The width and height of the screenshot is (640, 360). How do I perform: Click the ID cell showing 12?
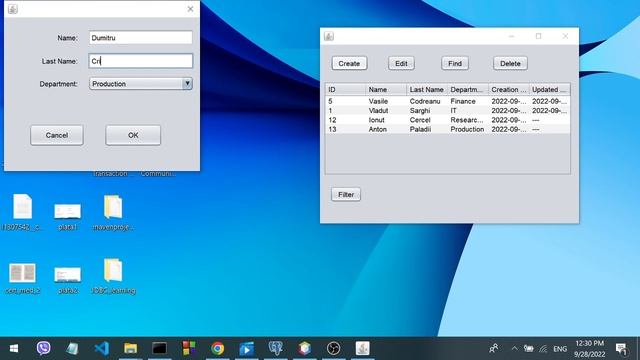(x=345, y=120)
